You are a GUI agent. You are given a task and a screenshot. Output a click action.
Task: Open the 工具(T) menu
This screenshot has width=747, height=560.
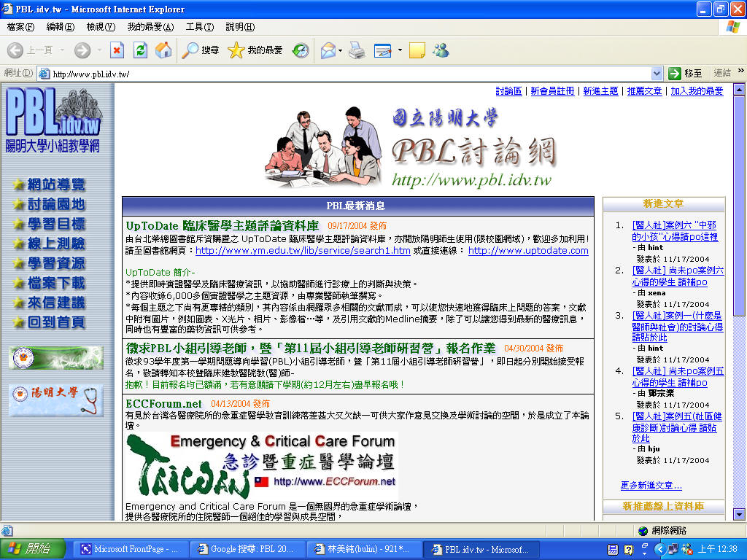click(x=200, y=27)
